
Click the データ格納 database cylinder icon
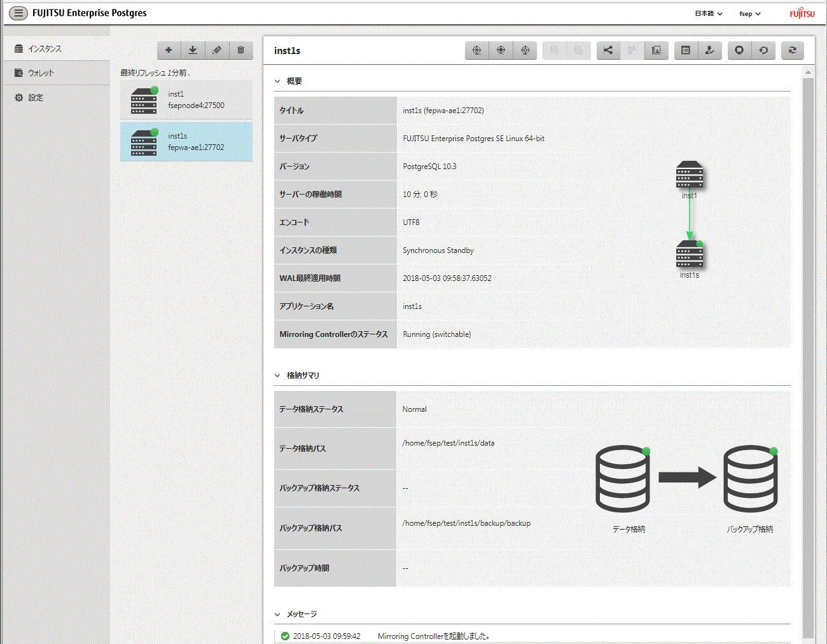pyautogui.click(x=623, y=479)
